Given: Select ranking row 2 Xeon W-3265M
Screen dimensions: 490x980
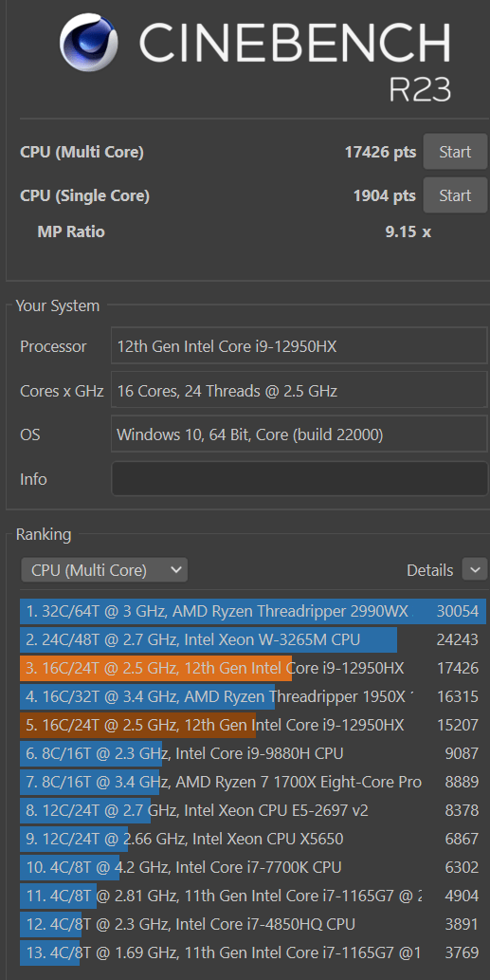Looking at the screenshot, I should point(253,640).
